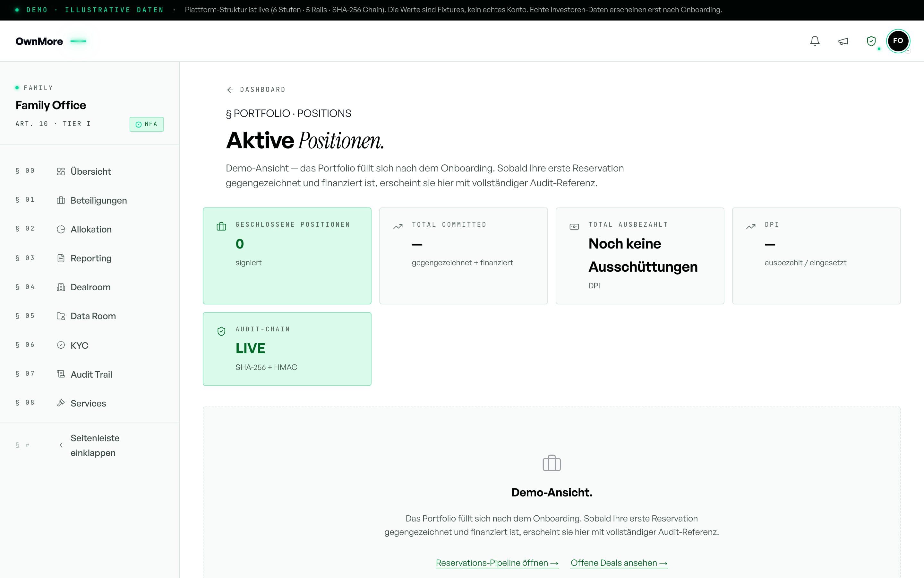This screenshot has width=924, height=578.
Task: Click trend icon in Total Committed card
Action: click(398, 226)
